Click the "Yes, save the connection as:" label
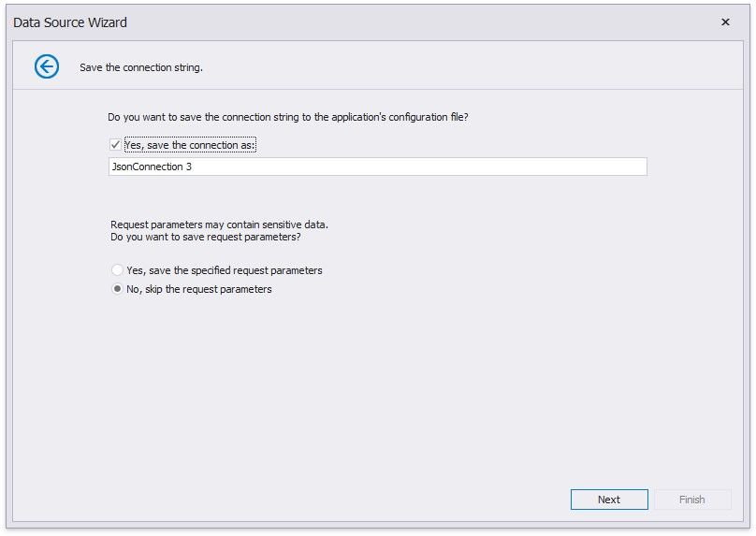This screenshot has width=756, height=536. pyautogui.click(x=190, y=146)
